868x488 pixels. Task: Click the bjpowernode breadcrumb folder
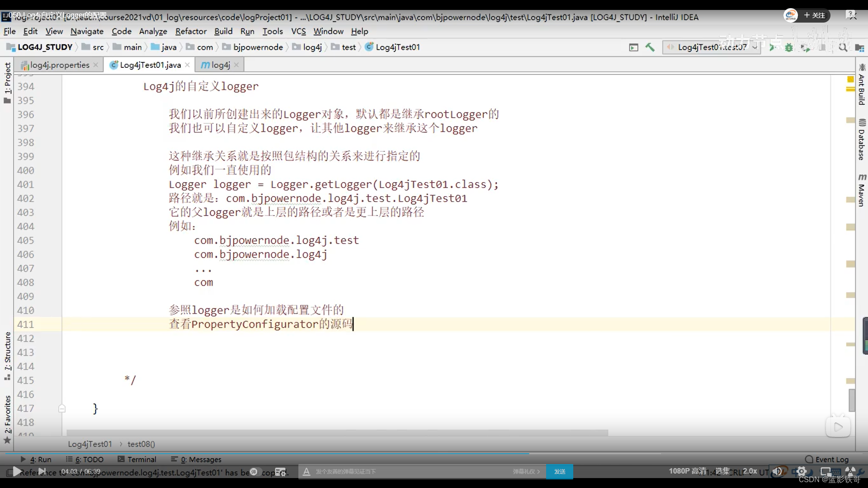[x=253, y=47]
